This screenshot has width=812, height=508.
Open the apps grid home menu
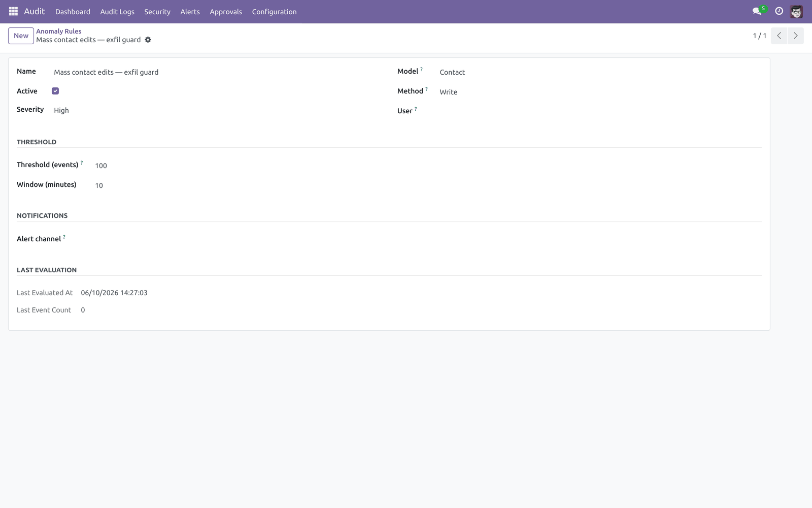13,11
